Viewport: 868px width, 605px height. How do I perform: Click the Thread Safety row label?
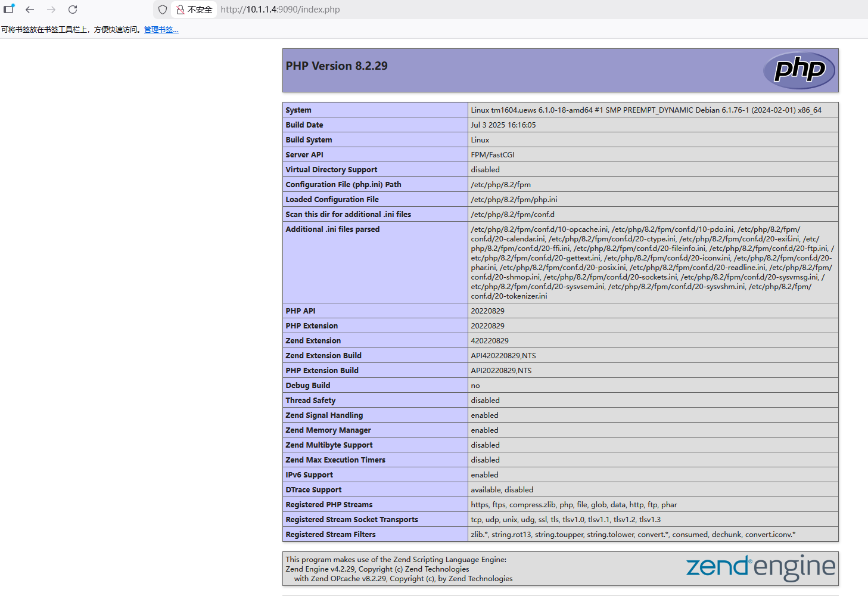[x=310, y=401]
